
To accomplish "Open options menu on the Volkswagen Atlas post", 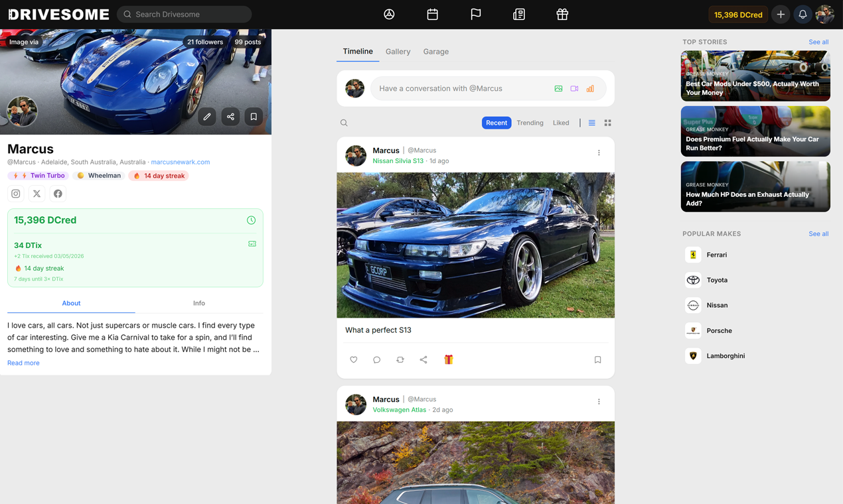I will coord(599,401).
